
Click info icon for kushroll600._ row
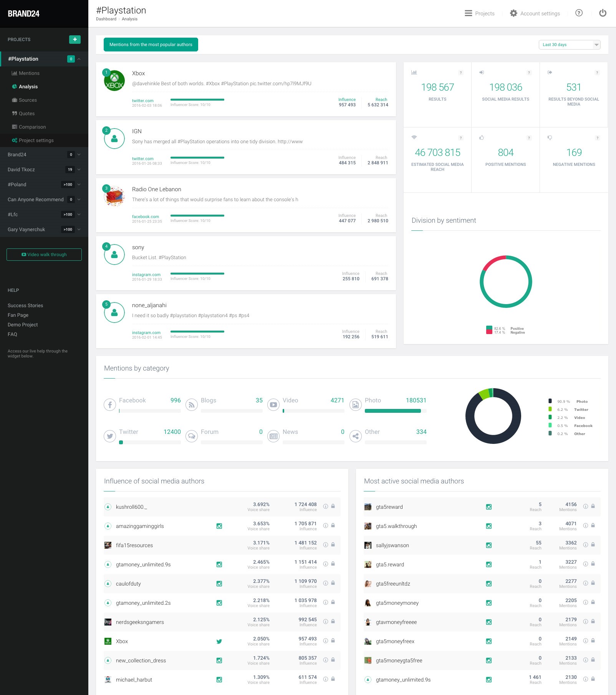pos(326,506)
